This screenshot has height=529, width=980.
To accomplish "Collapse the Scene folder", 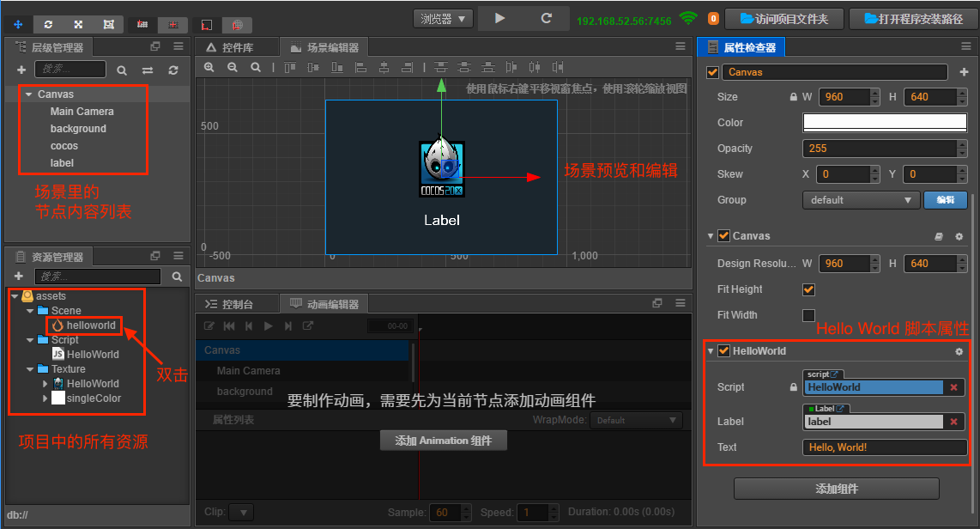I will 30,311.
